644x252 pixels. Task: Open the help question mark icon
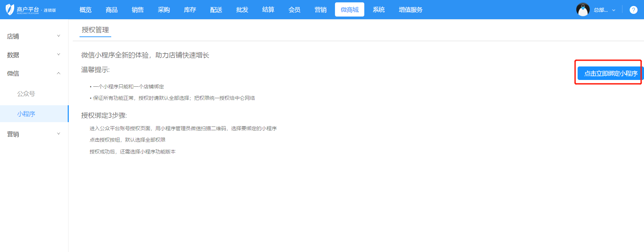coord(633,10)
